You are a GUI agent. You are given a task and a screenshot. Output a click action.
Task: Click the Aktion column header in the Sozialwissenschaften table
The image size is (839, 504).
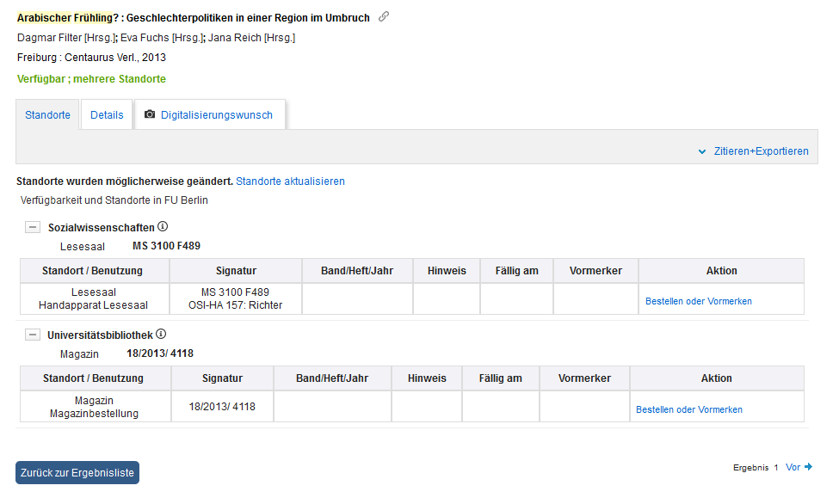point(721,270)
